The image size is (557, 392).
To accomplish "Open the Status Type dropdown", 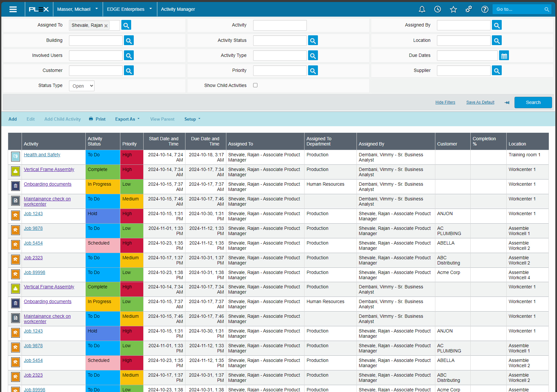I will pyautogui.click(x=81, y=86).
